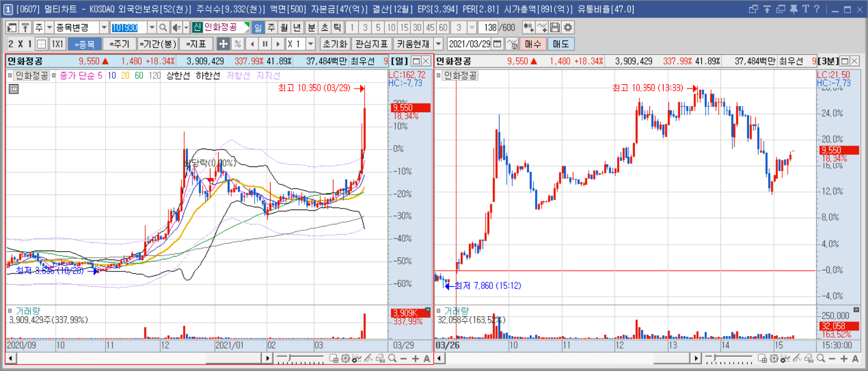Expand the X 1 replay speed dropdown
Screen dimensions: 868x371
[x=311, y=44]
